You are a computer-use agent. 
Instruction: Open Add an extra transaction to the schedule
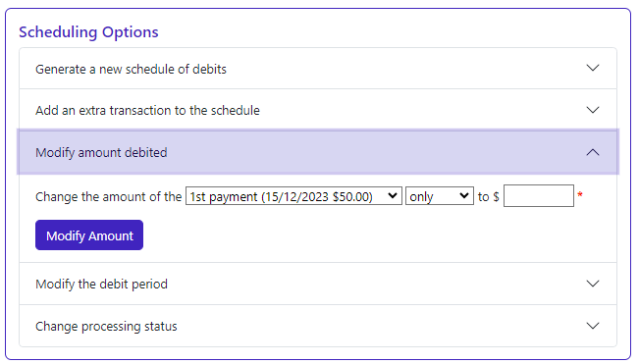tap(318, 110)
